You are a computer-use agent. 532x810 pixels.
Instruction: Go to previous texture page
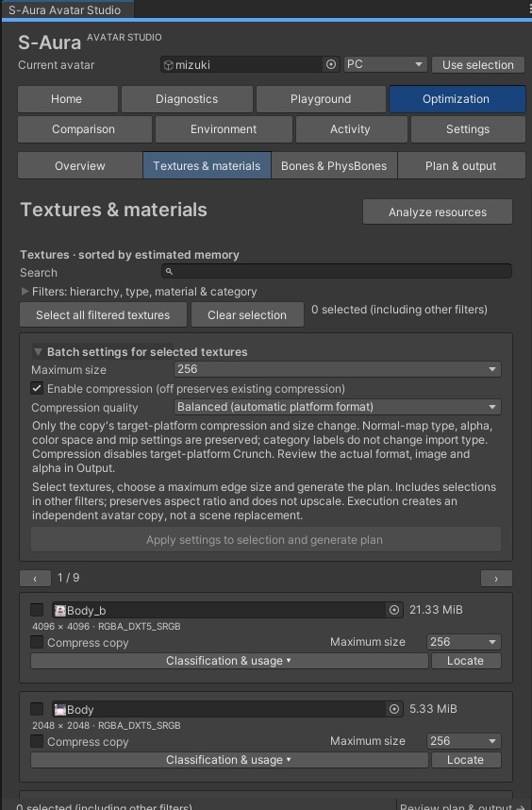(x=35, y=578)
